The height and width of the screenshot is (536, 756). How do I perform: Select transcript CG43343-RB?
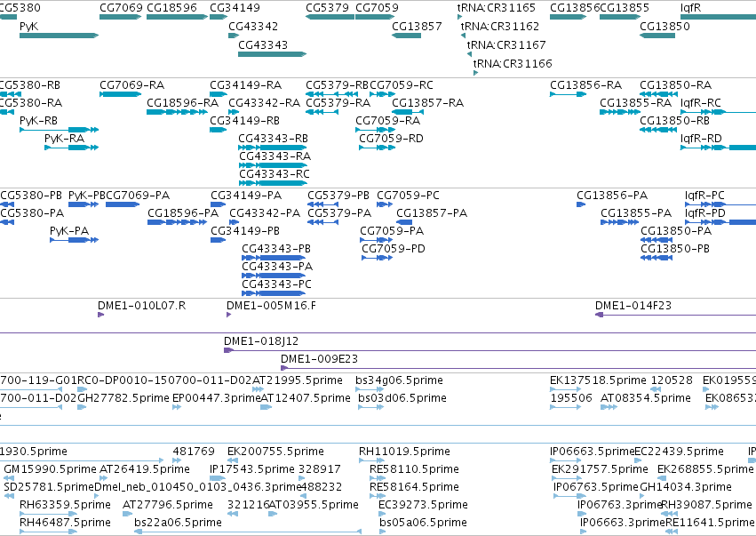pyautogui.click(x=272, y=148)
